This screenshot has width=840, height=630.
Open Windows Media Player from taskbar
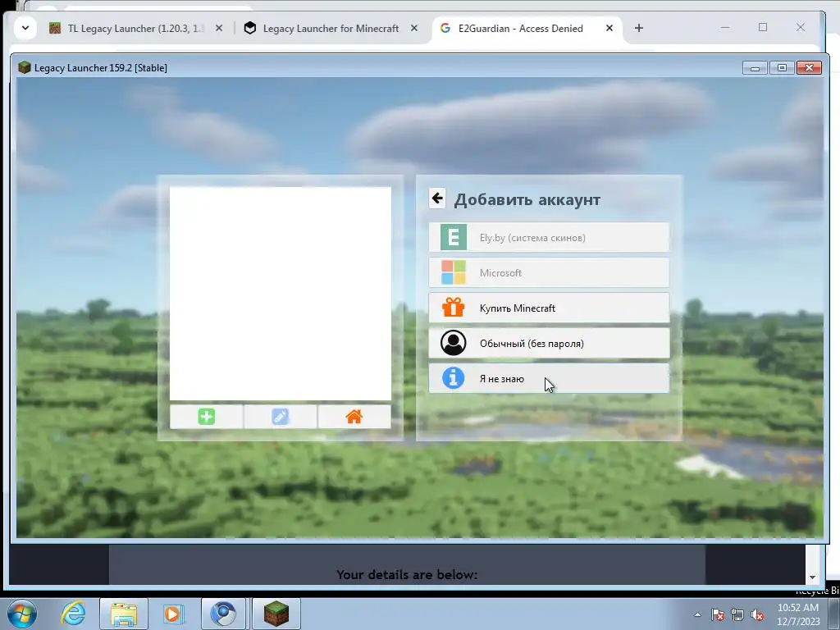(x=173, y=614)
